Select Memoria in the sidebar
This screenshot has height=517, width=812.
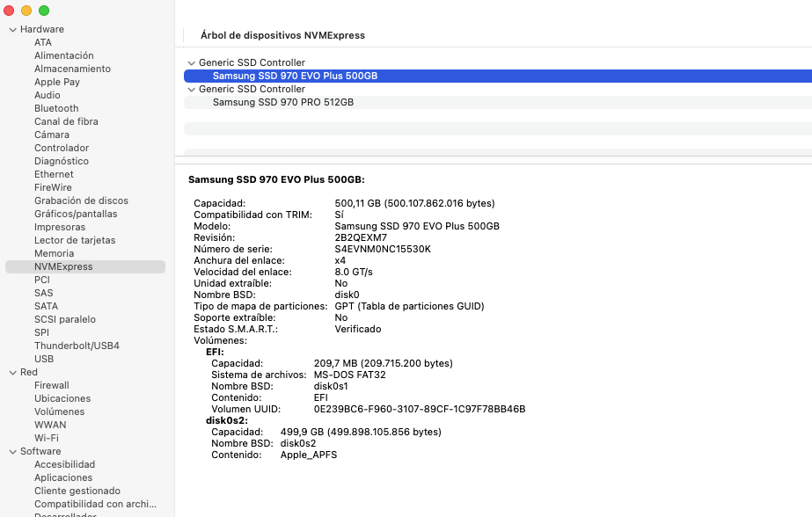(x=54, y=253)
